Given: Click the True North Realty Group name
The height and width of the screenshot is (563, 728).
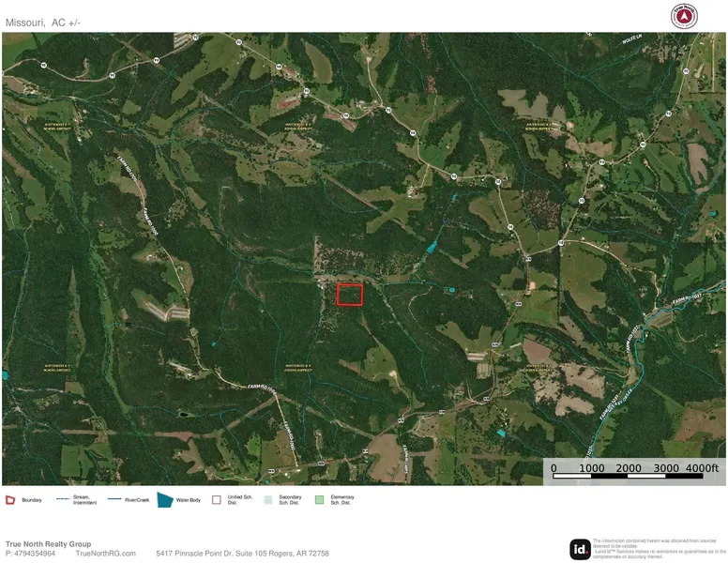Looking at the screenshot, I should pyautogui.click(x=48, y=544).
